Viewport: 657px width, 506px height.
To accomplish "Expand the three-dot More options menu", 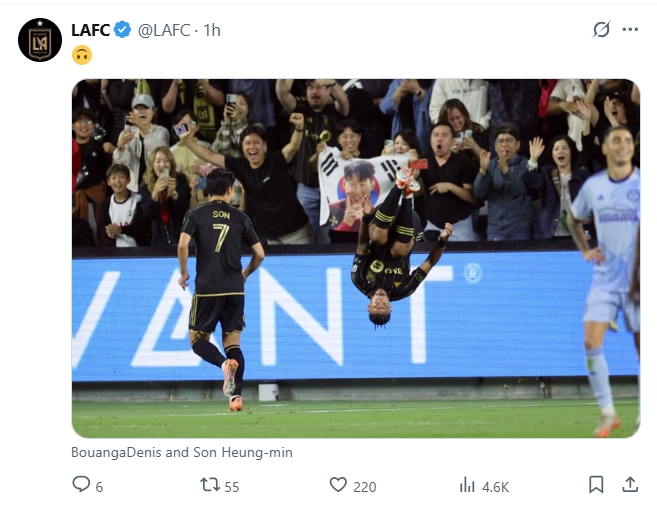I will 630,30.
